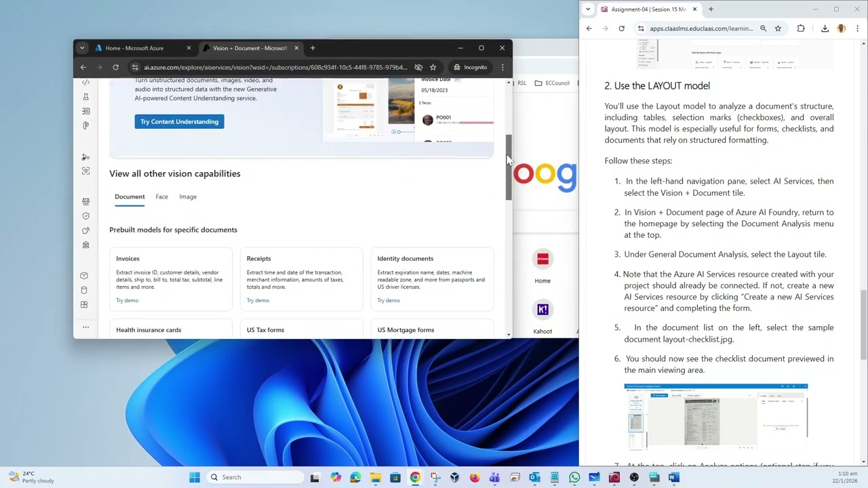Screen dimensions: 868x488
Task: Open a new tab in the Assignment browser window
Action: pos(711,9)
